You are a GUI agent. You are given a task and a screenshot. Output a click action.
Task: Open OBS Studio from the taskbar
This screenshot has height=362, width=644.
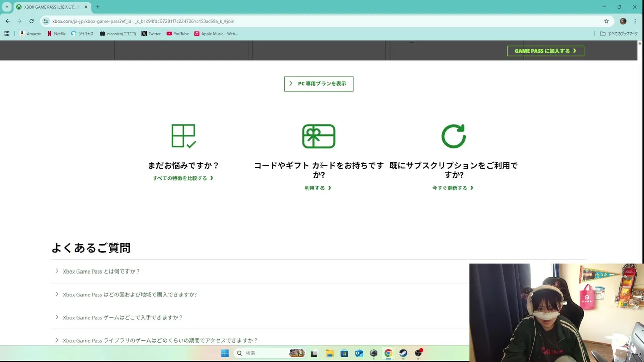pos(418,353)
